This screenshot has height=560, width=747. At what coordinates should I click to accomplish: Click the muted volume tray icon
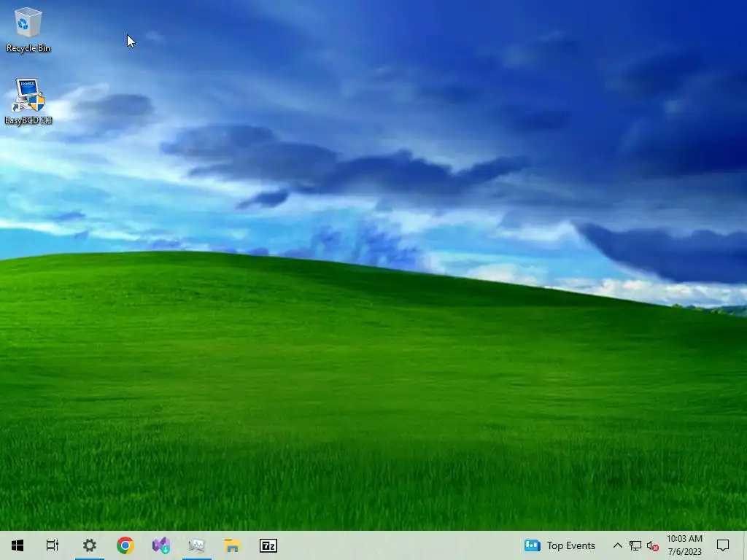tap(653, 545)
